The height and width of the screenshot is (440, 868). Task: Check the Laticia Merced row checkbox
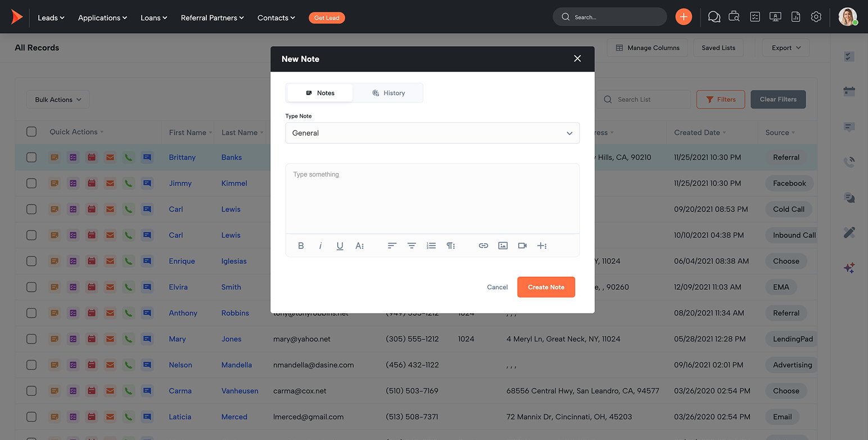coord(31,417)
